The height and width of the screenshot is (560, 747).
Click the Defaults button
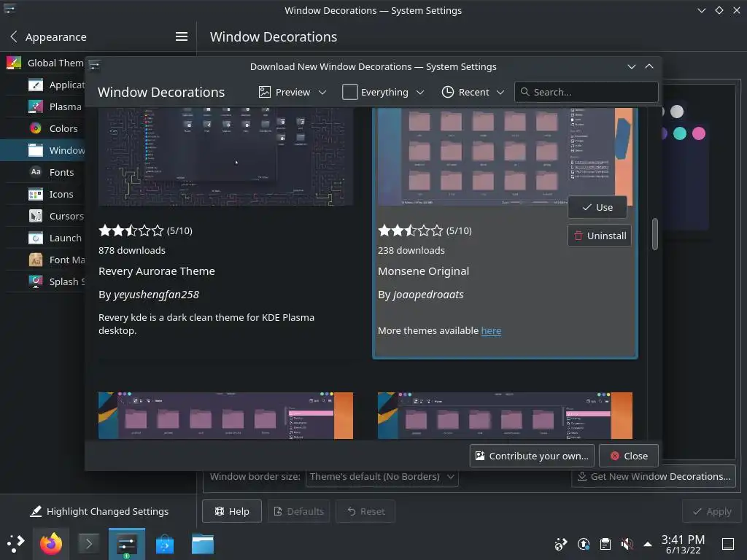pos(298,511)
